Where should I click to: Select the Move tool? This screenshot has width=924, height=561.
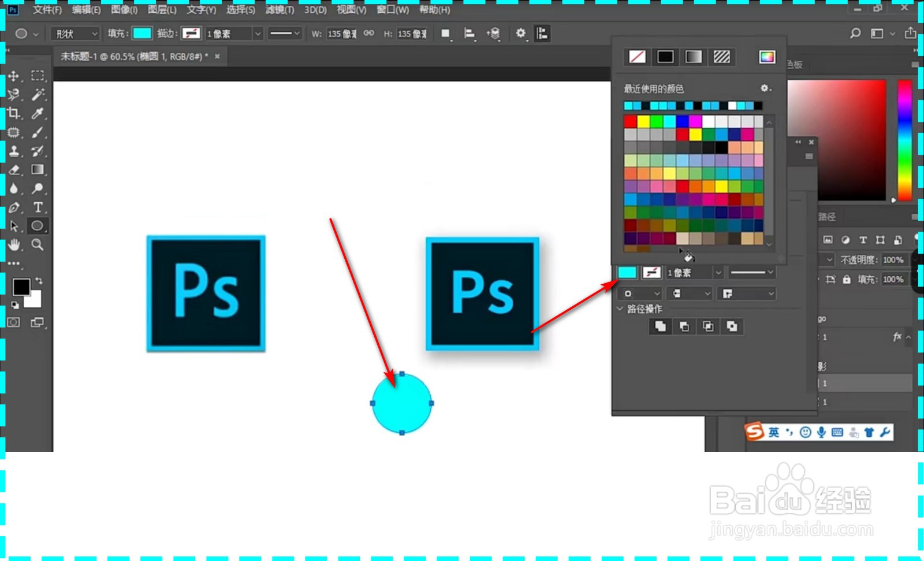tap(14, 76)
